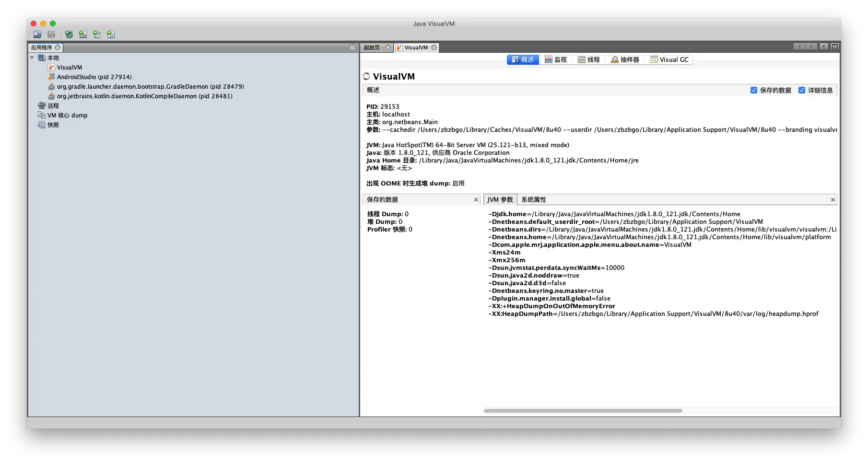
Task: Select the VisualVM document tab
Action: click(416, 47)
